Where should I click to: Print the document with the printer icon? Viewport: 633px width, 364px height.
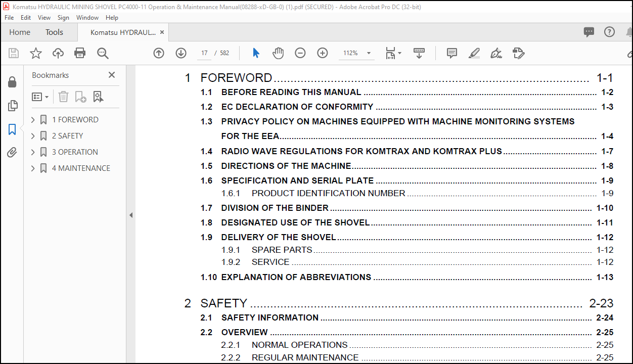80,53
